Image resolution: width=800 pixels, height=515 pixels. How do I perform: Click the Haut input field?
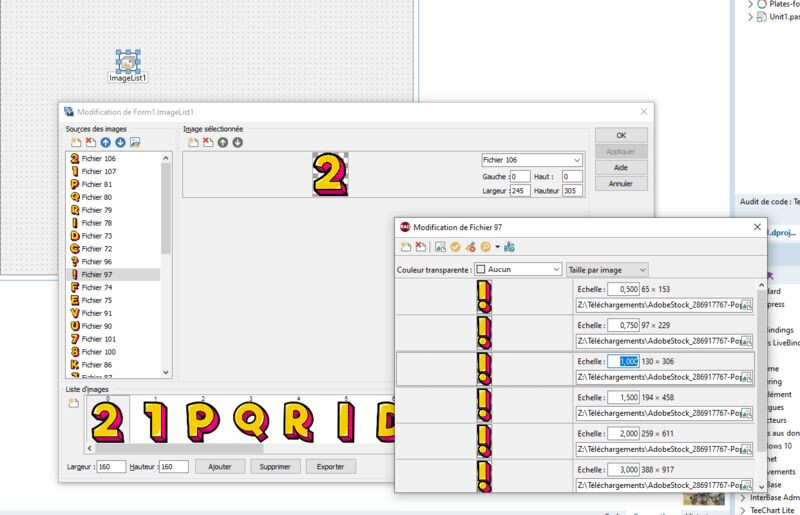click(572, 177)
